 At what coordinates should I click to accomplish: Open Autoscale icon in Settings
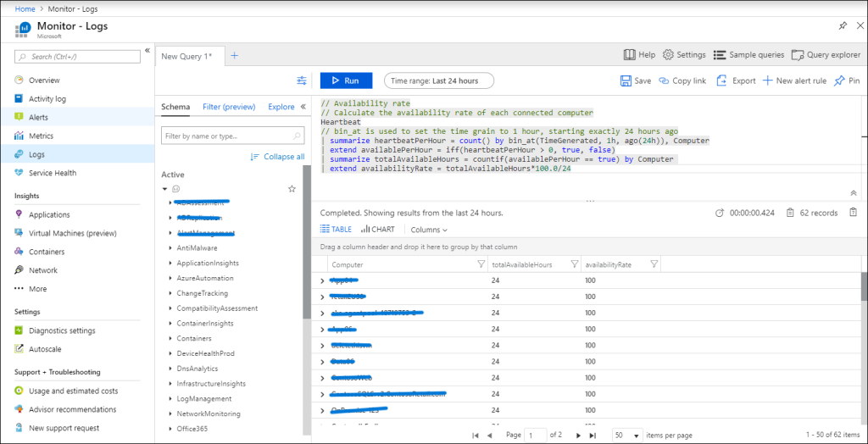pyautogui.click(x=19, y=349)
